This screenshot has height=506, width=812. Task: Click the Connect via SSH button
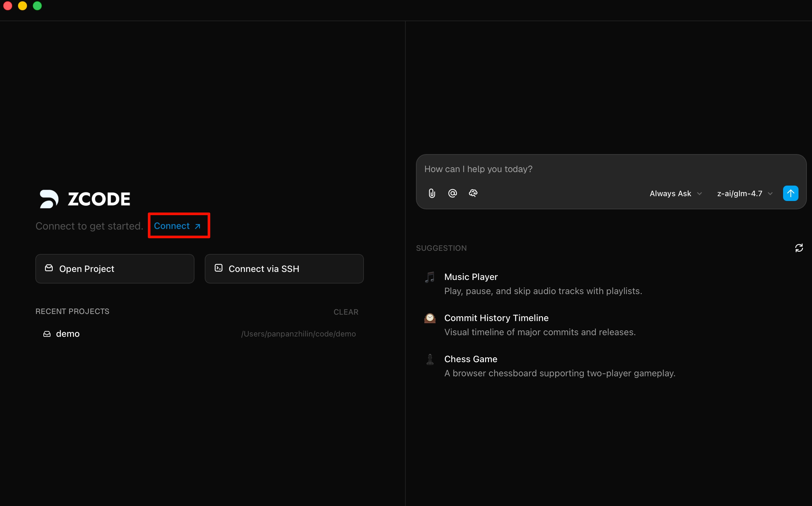pyautogui.click(x=284, y=269)
